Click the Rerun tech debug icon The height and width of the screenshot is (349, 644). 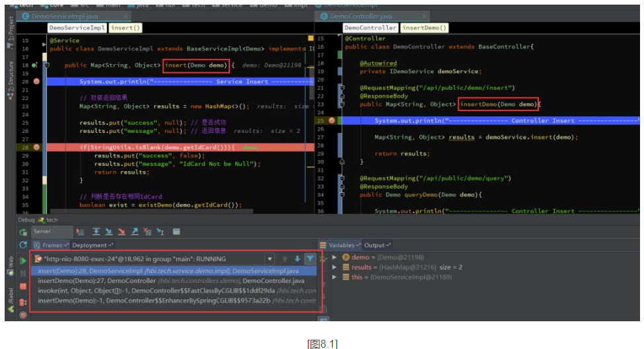pos(23,232)
